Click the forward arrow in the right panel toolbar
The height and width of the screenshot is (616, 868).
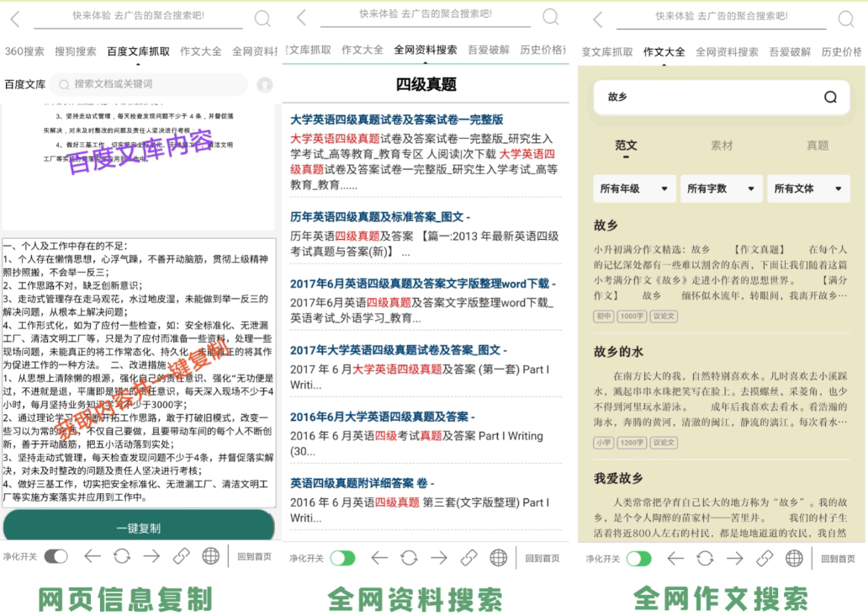tap(735, 558)
